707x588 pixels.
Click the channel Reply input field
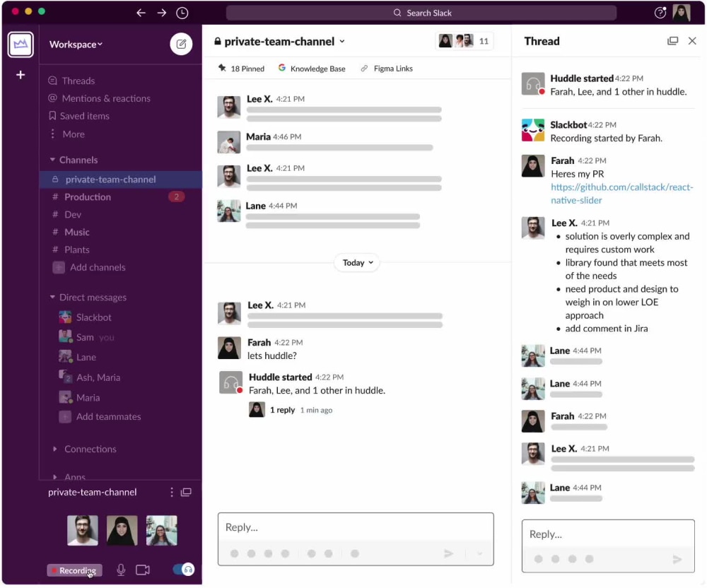point(356,527)
